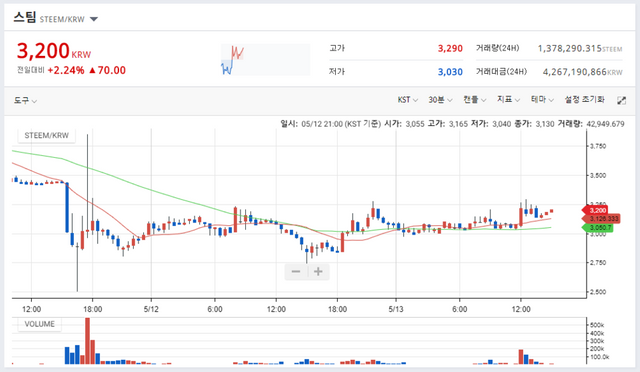Click the 5/12 date axis label
Screen dimensions: 640x372
151,309
